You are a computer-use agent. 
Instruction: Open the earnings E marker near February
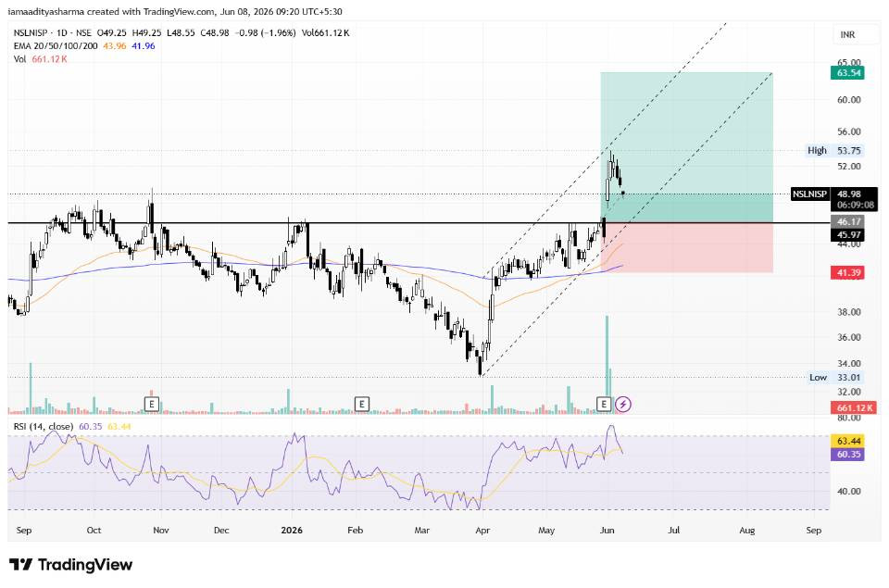362,405
